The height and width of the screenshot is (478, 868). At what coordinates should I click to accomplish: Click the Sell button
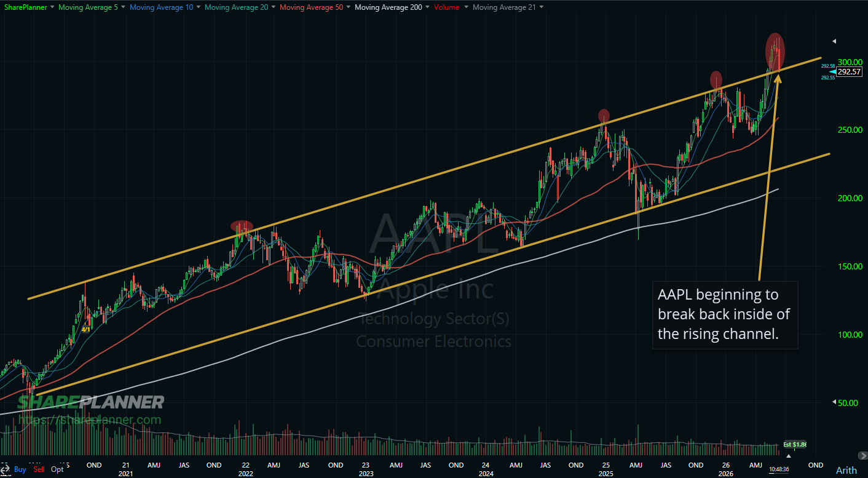click(x=39, y=469)
